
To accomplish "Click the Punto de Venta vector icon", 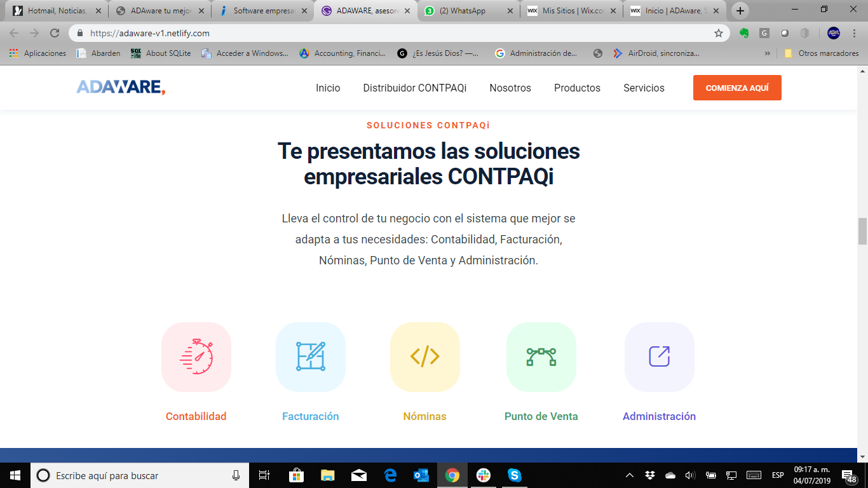I will [x=541, y=356].
